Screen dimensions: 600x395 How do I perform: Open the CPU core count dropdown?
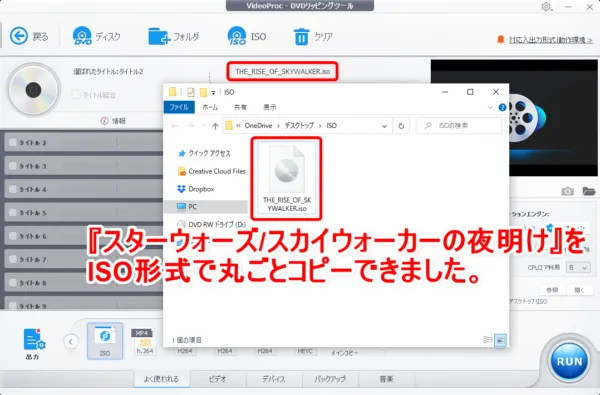point(578,267)
